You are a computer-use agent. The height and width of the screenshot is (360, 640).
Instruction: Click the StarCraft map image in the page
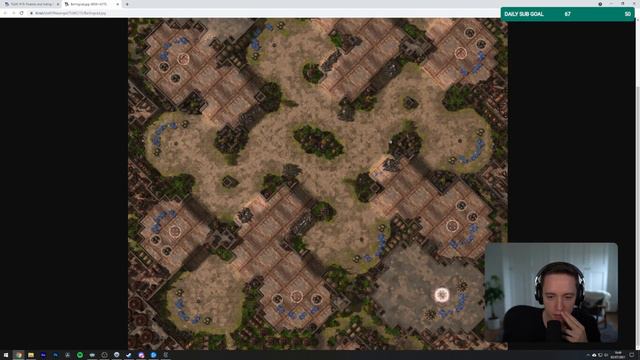pos(318,184)
